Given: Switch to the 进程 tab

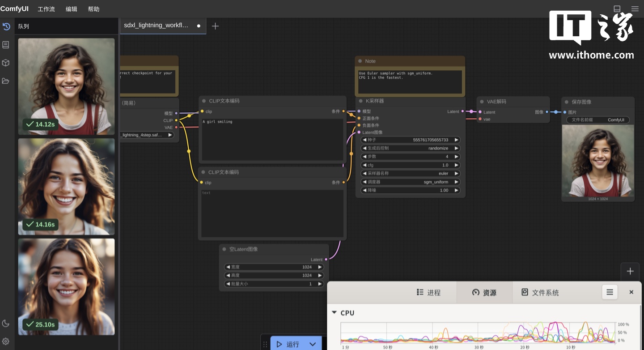Looking at the screenshot, I should [x=428, y=292].
